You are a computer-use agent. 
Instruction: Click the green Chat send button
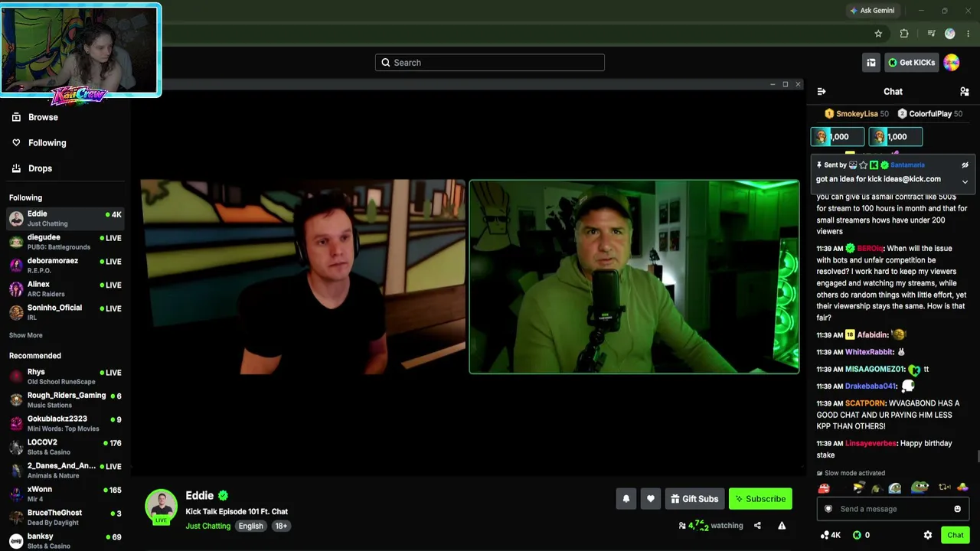pyautogui.click(x=955, y=535)
